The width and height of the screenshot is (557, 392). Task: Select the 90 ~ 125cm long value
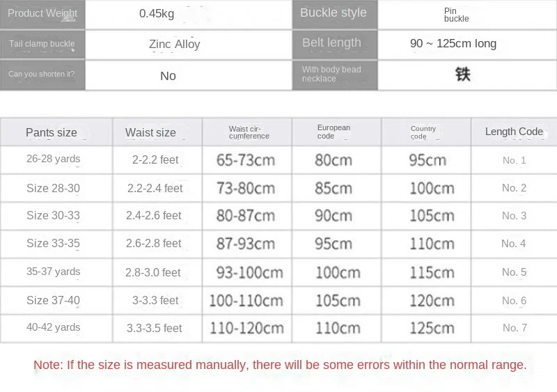pos(453,44)
